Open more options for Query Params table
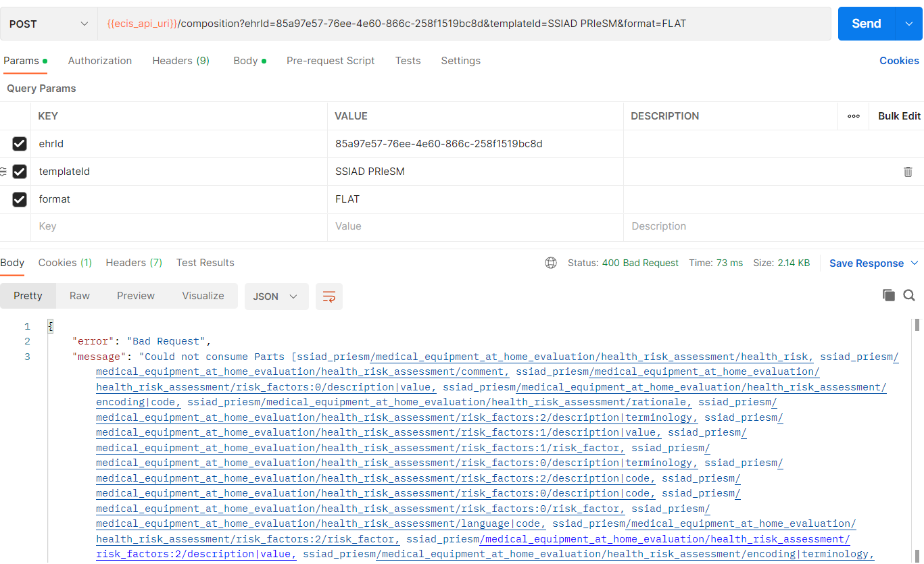Screen dimensions: 924x564 pyautogui.click(x=853, y=116)
